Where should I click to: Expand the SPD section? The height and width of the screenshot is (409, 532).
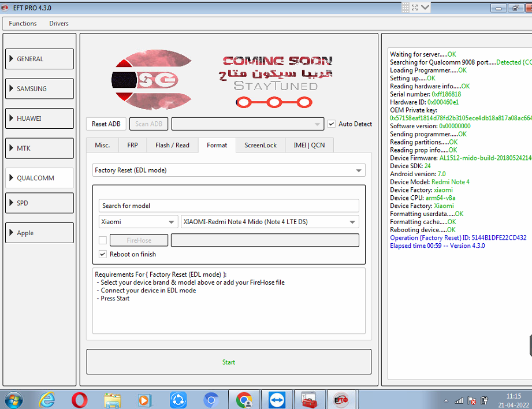pos(39,203)
